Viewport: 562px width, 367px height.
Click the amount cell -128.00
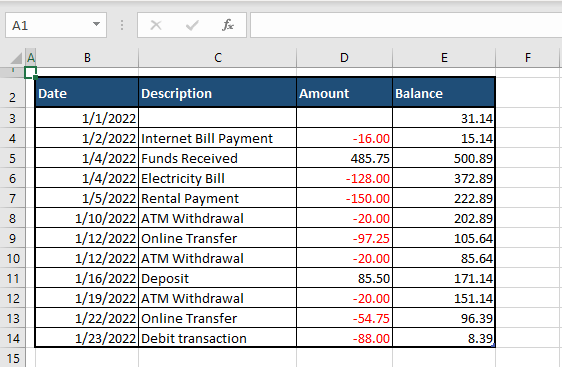[x=344, y=178]
